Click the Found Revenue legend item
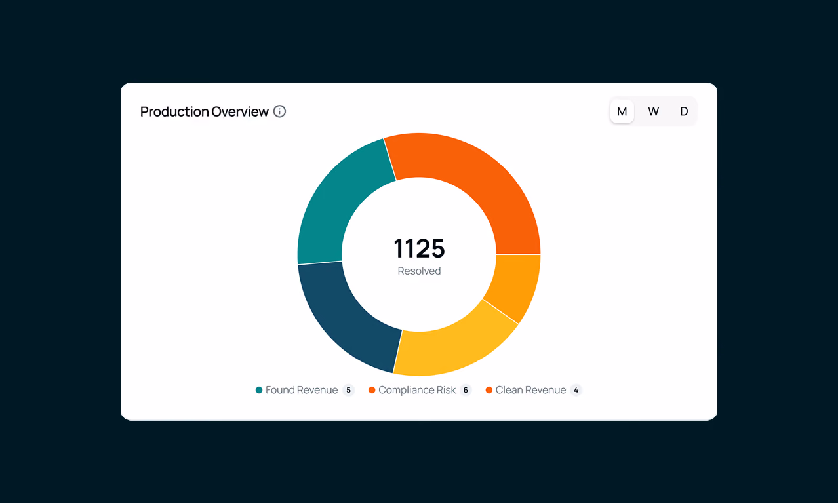The image size is (838, 504). coord(305,390)
